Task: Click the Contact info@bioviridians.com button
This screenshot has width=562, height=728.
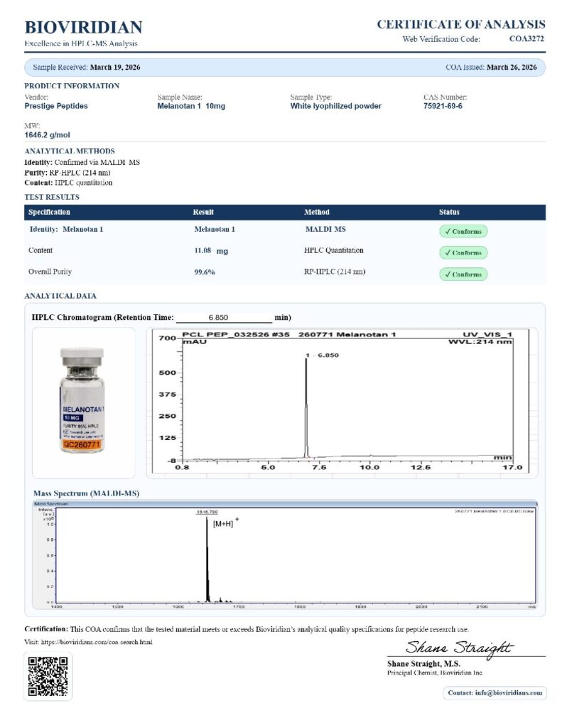Action: click(x=495, y=692)
